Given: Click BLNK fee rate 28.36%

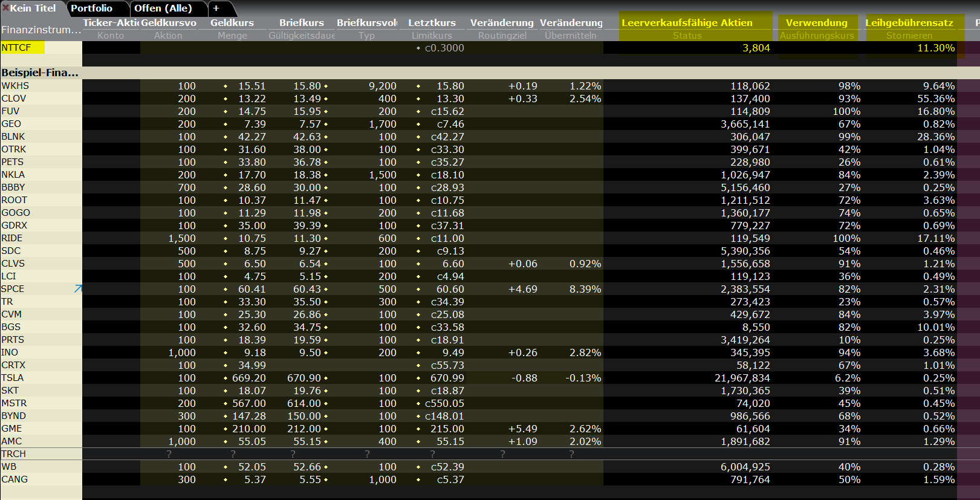Looking at the screenshot, I should (x=936, y=137).
